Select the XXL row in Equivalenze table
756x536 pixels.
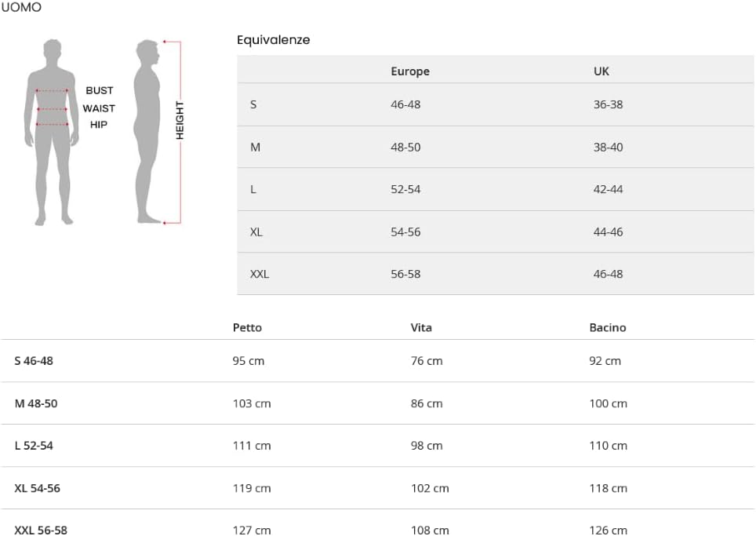tap(260, 275)
